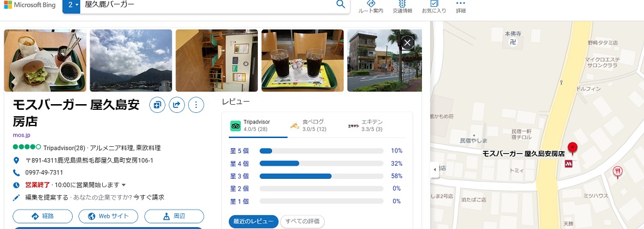This screenshot has height=229, width=644.
Task: Click the 32% value for 4 stars
Action: coord(396,164)
